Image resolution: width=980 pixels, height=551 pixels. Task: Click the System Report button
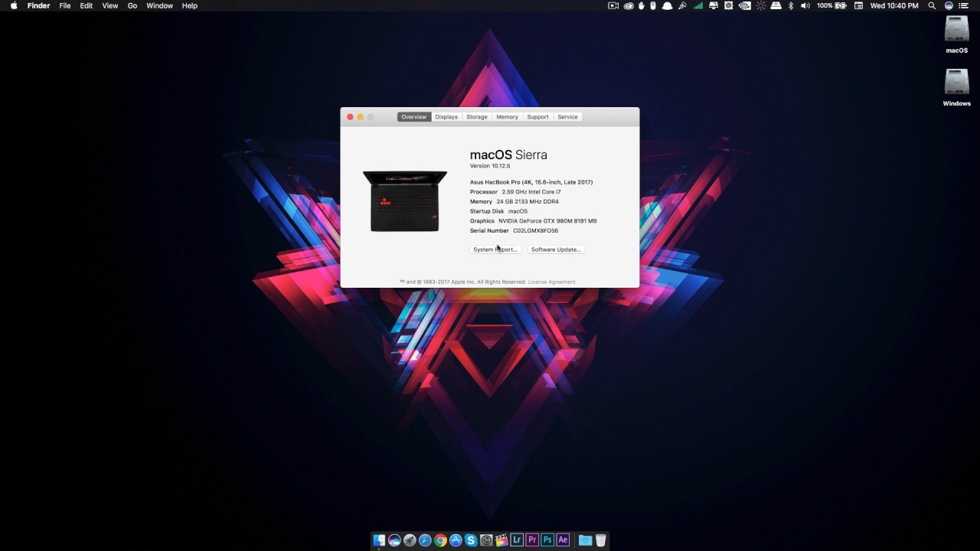click(x=495, y=249)
